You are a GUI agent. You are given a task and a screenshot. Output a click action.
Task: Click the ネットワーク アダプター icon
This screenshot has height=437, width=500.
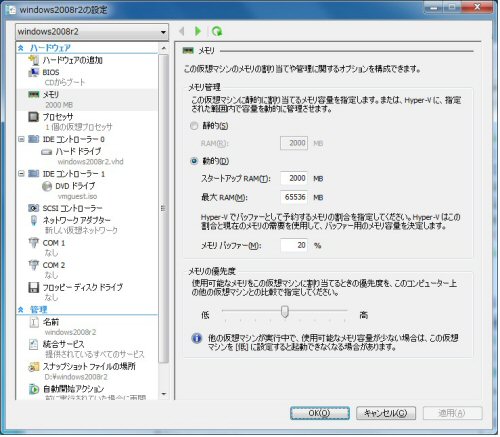tap(34, 220)
